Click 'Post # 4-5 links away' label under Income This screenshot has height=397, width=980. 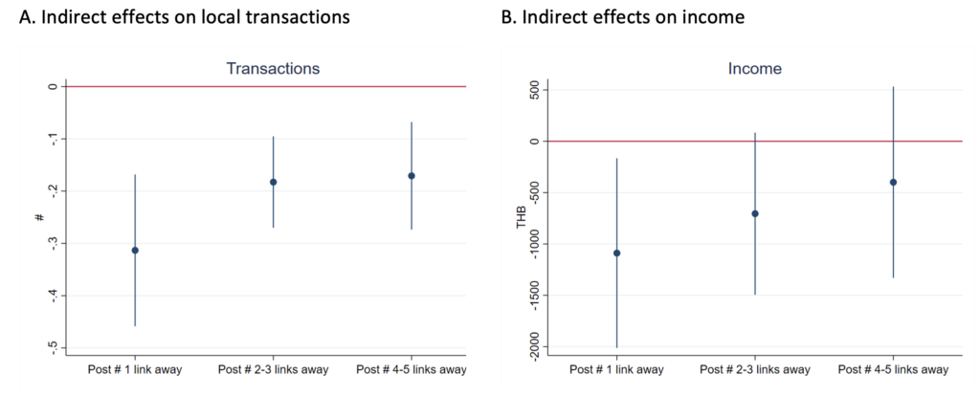point(893,369)
